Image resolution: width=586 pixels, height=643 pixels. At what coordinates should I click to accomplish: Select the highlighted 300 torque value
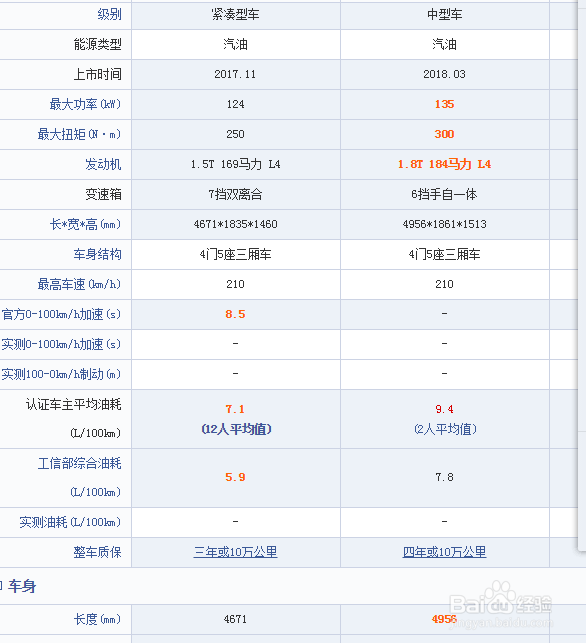445,134
